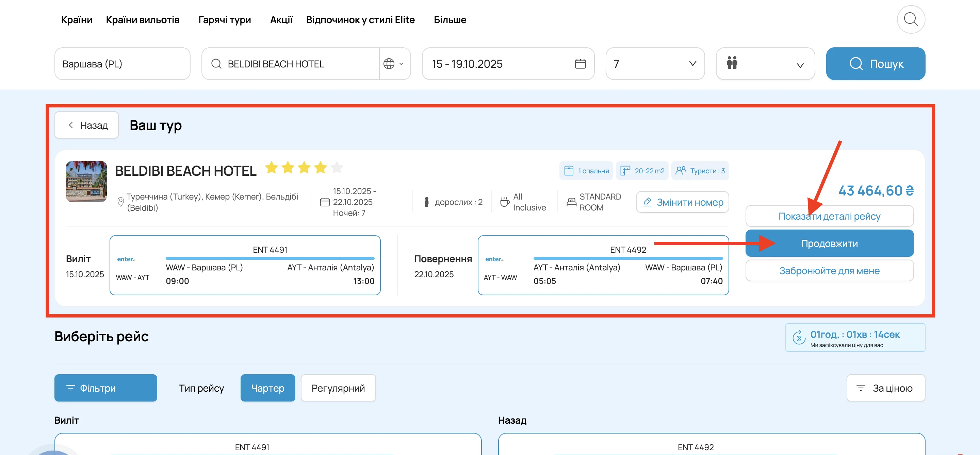Viewport: 980px width, 455px height.
Task: Click the fifth grey rating star
Action: coord(337,167)
